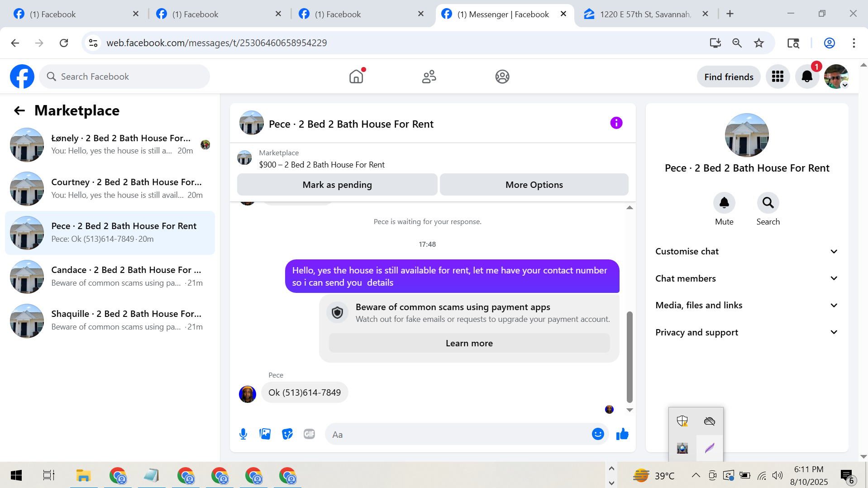Click chat scrollbar up arrow
The height and width of the screenshot is (488, 868).
[630, 207]
